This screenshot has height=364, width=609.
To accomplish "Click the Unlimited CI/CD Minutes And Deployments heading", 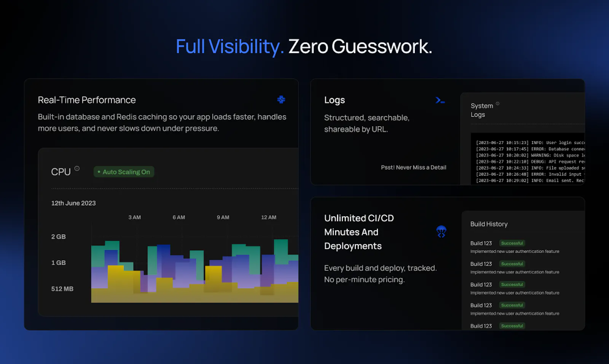I will [359, 232].
